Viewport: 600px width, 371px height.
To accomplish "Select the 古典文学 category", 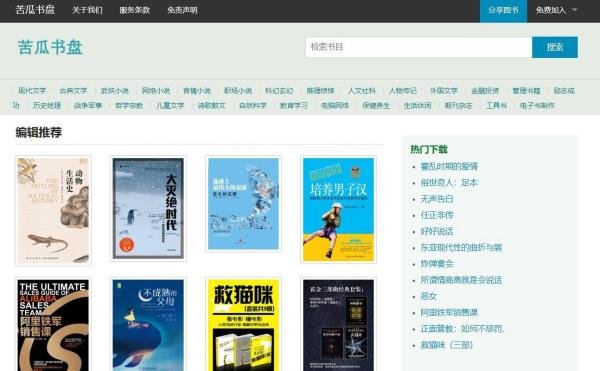I will 73,91.
